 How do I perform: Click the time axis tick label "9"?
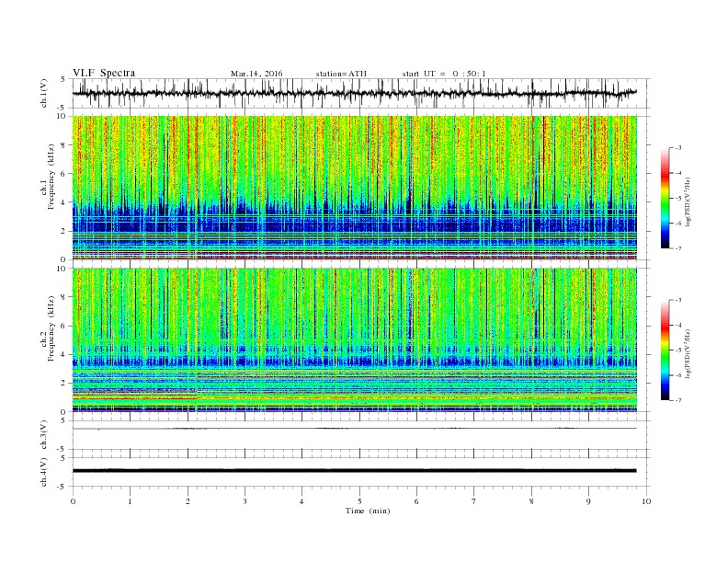pyautogui.click(x=588, y=501)
